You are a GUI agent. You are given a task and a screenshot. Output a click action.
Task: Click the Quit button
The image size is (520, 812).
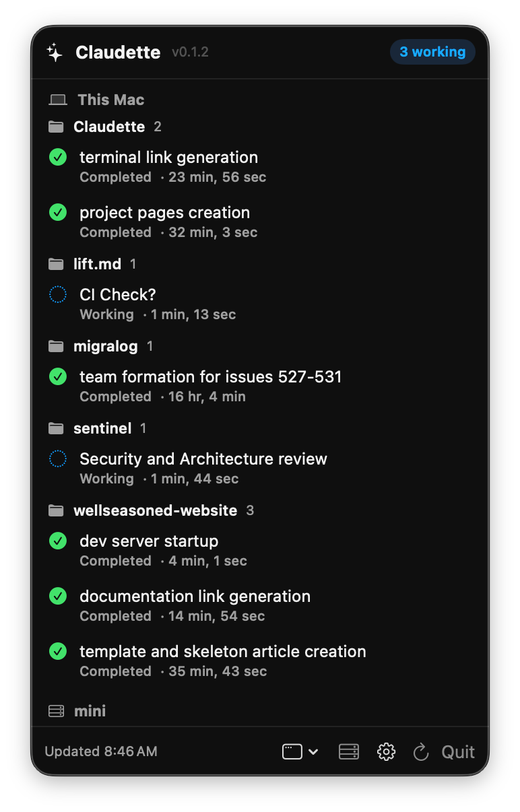coord(458,751)
